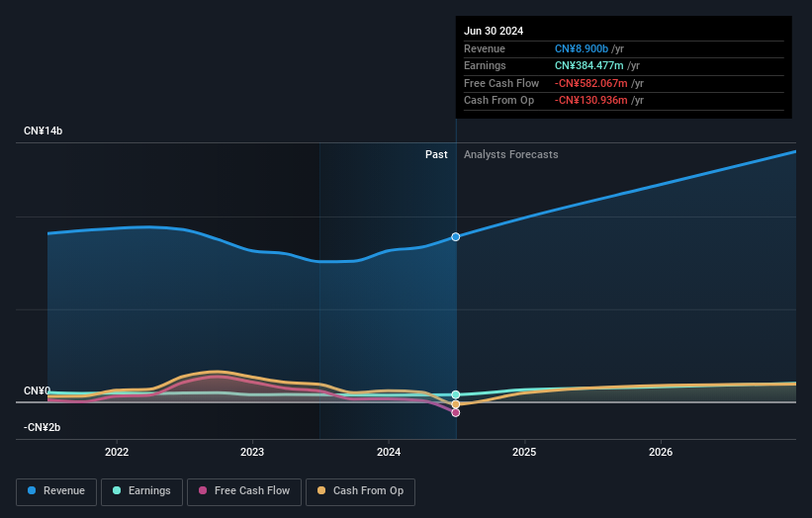The height and width of the screenshot is (518, 812).
Task: Click the Revenue data point marker on blue line
Action: [x=456, y=237]
